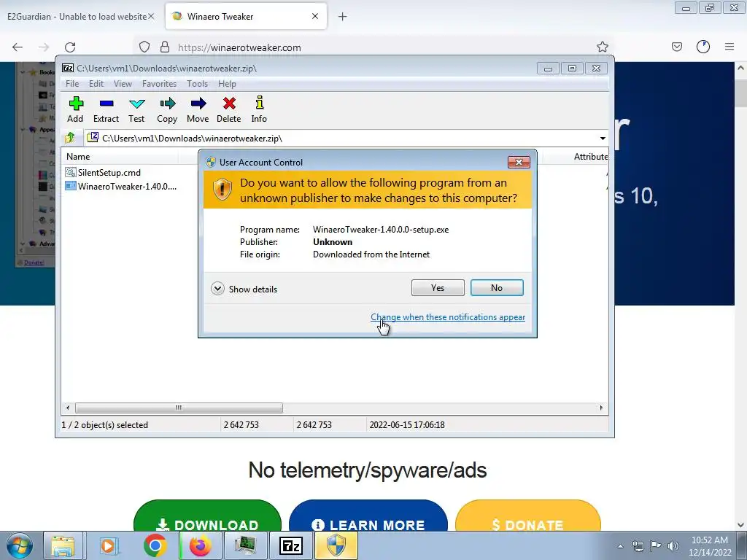
Task: Open the Pocket save icon
Action: (677, 47)
